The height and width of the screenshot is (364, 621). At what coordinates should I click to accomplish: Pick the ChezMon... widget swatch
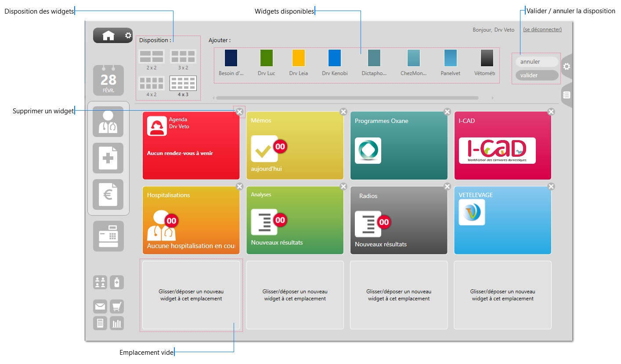coord(414,58)
